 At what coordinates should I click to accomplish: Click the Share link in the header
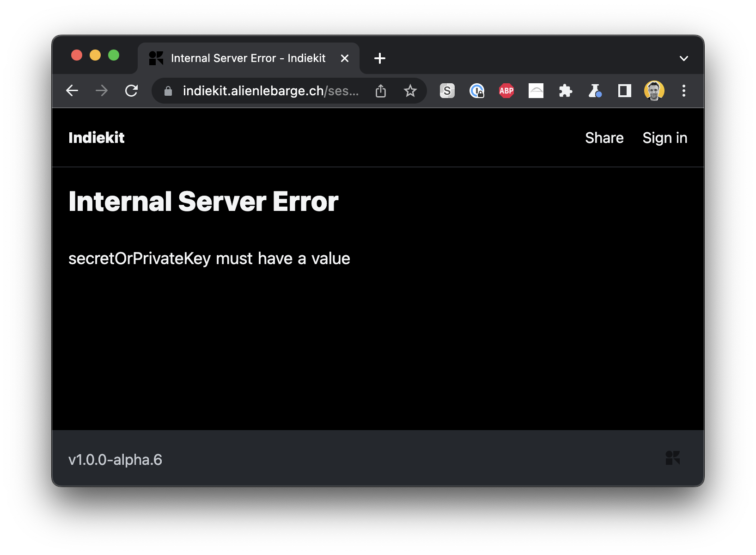604,137
